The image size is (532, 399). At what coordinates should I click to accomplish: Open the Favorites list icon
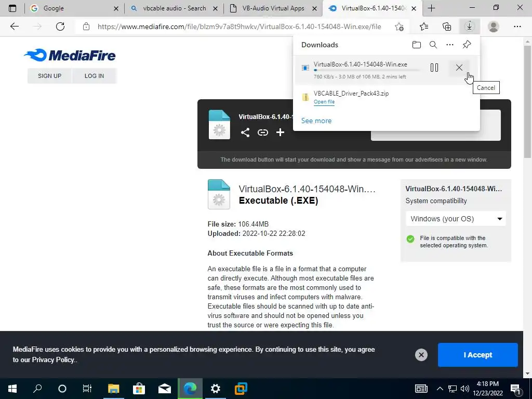click(424, 26)
